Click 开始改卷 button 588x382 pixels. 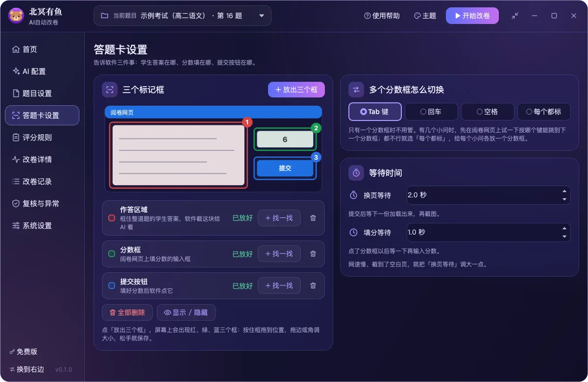(x=472, y=16)
